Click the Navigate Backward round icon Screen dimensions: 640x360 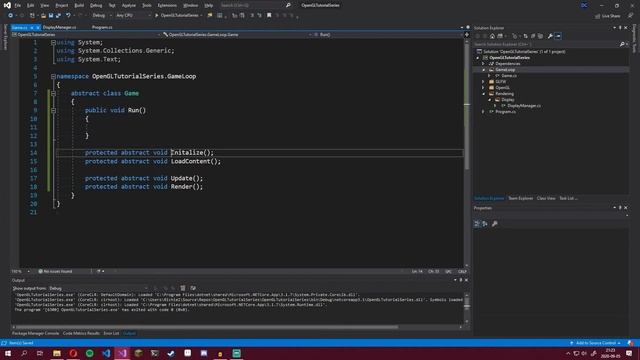click(x=11, y=16)
